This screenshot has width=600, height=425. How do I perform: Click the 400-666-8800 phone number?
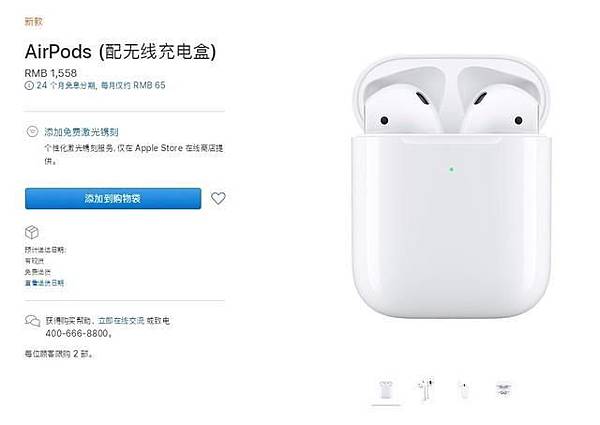point(78,334)
